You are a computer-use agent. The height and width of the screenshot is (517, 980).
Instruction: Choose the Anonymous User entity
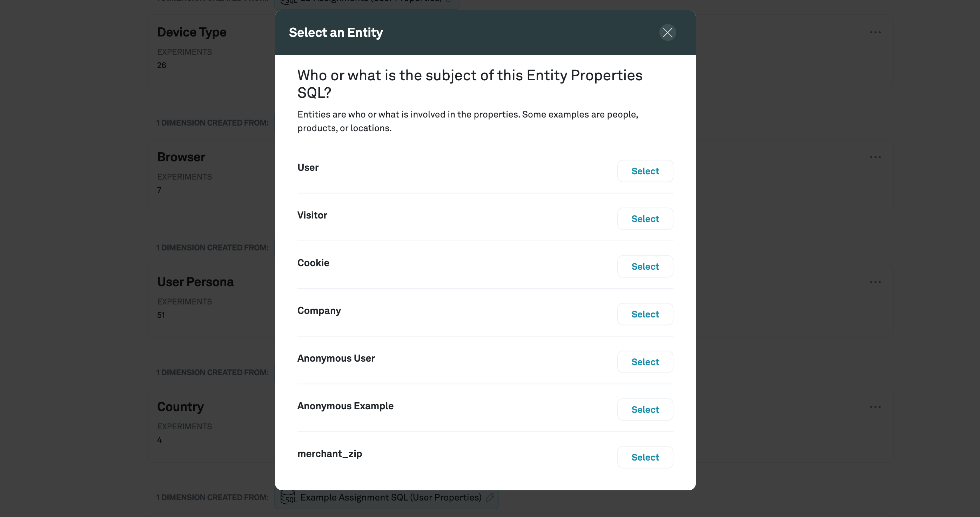(645, 362)
